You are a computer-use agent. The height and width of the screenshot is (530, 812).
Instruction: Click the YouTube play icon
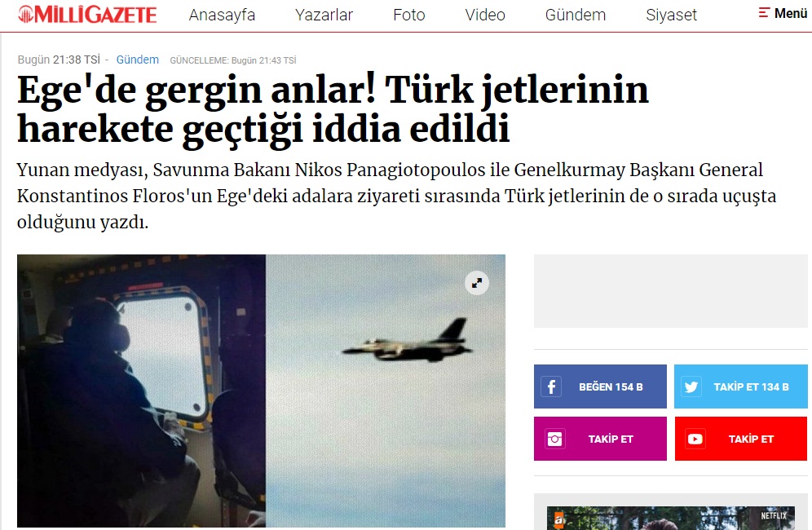point(695,439)
